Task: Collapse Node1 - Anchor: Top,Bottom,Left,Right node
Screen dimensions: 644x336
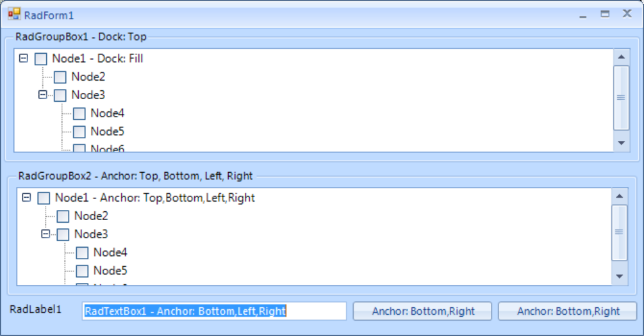Action: coord(26,198)
